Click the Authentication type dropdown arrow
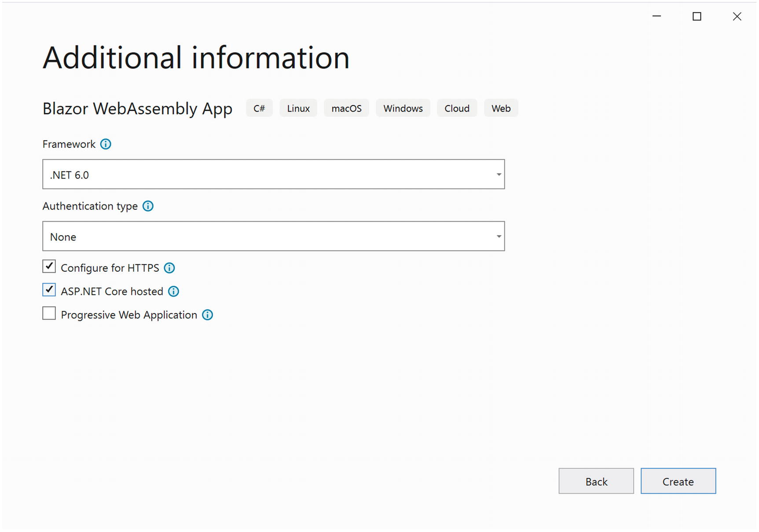The height and width of the screenshot is (532, 759). coord(499,237)
